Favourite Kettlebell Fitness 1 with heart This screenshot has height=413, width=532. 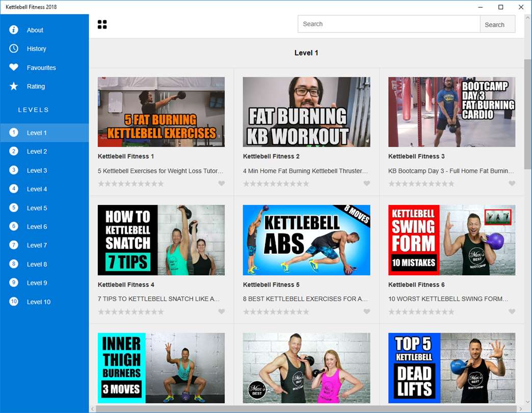[222, 183]
